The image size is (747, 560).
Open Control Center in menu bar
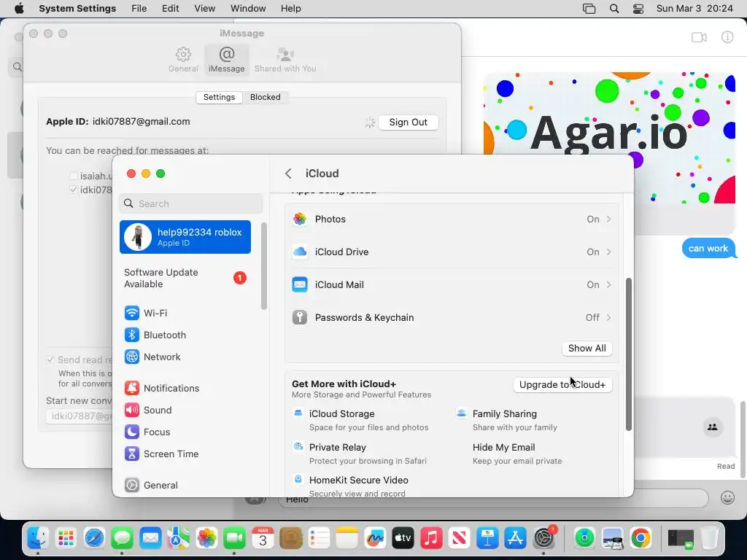point(638,9)
